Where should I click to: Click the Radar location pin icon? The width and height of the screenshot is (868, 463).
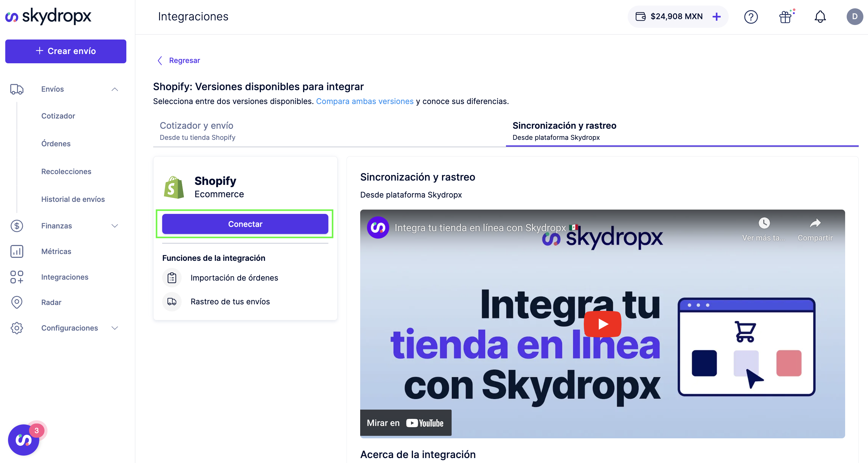point(16,302)
